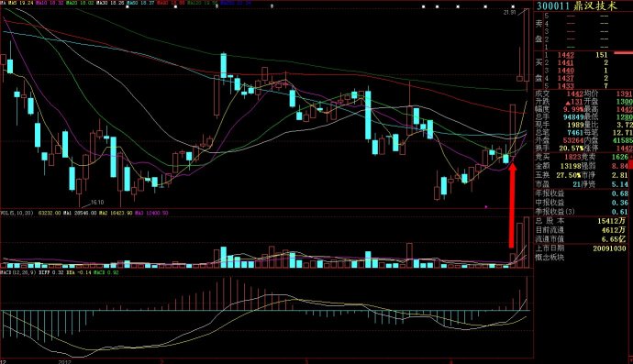
Task: Click the 2012 date marker on time axis
Action: click(64, 361)
